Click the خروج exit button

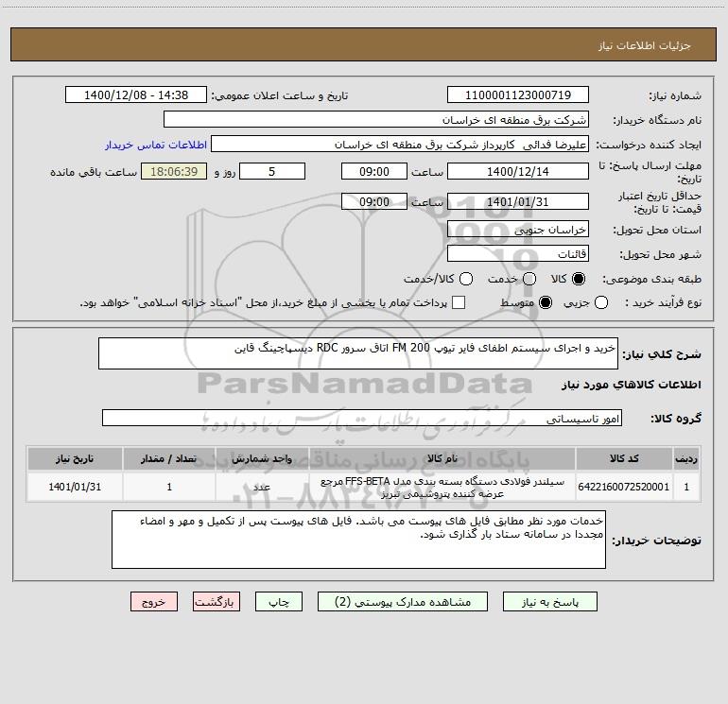coord(154,602)
